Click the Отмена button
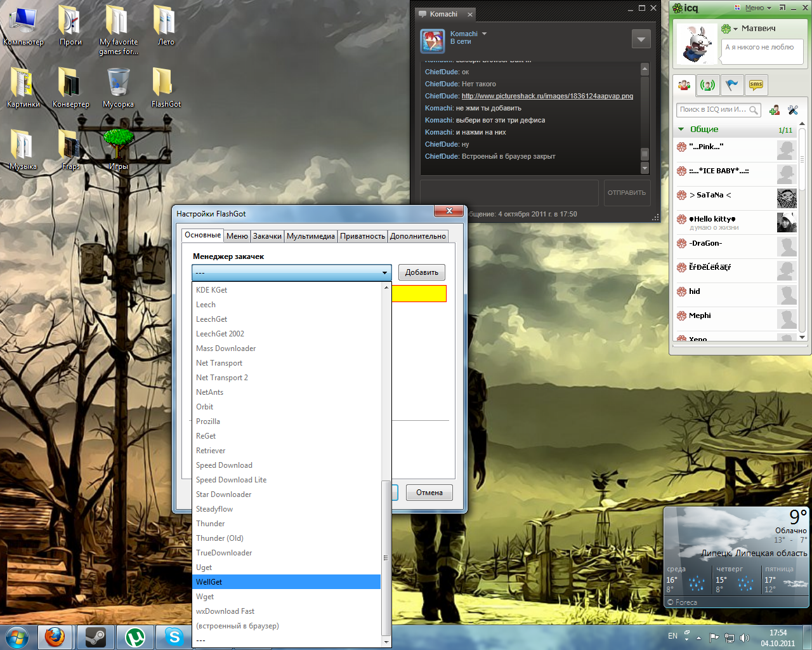Image resolution: width=812 pixels, height=650 pixels. (x=429, y=493)
